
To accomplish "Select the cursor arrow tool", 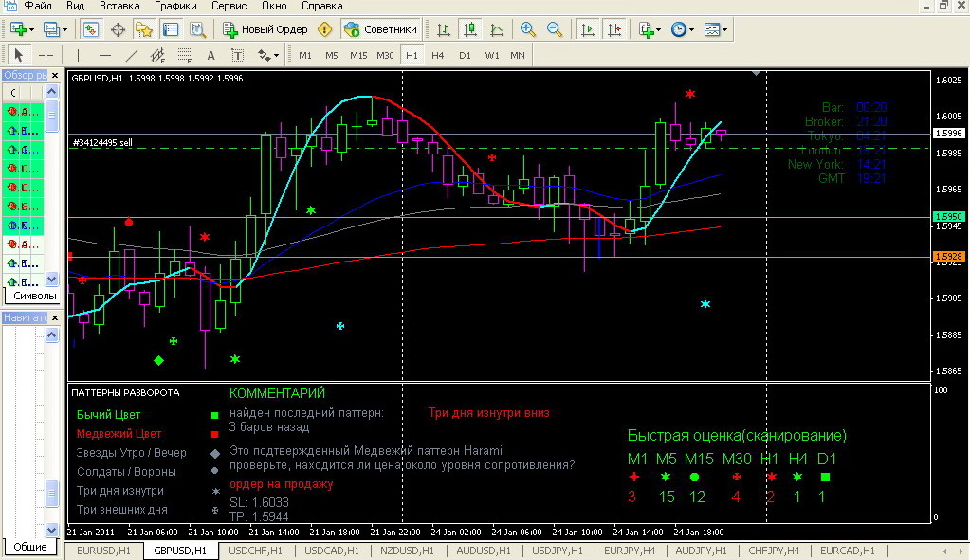I will 19,55.
